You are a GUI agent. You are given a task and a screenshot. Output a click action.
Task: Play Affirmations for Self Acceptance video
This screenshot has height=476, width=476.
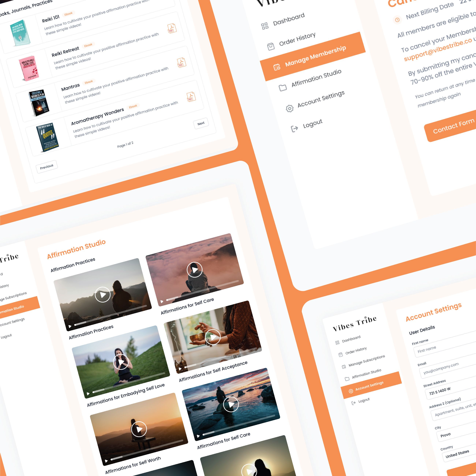(213, 337)
